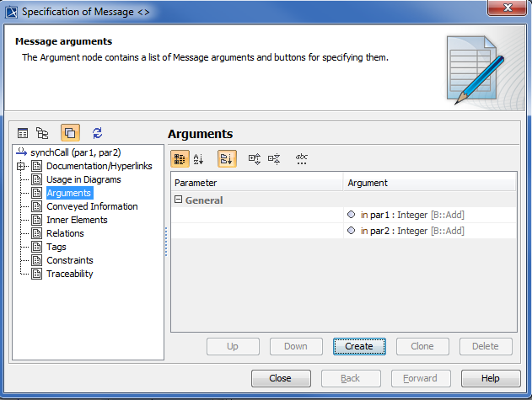Click the circle icon beside par1 argument
Viewport: 532px width, 400px height.
[x=352, y=215]
